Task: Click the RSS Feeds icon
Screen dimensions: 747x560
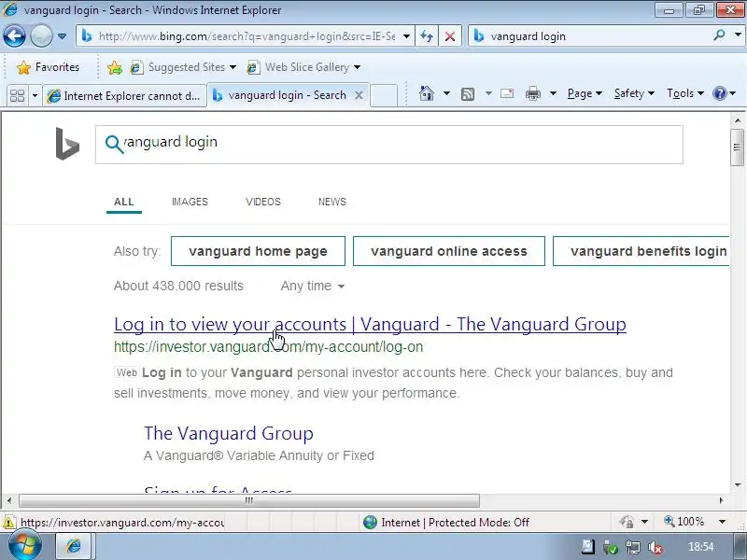Action: click(x=468, y=94)
